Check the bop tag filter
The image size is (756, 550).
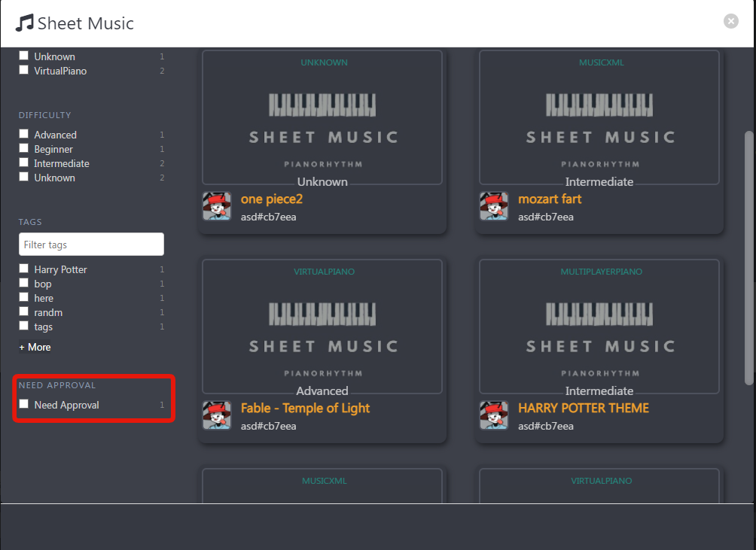tap(23, 283)
